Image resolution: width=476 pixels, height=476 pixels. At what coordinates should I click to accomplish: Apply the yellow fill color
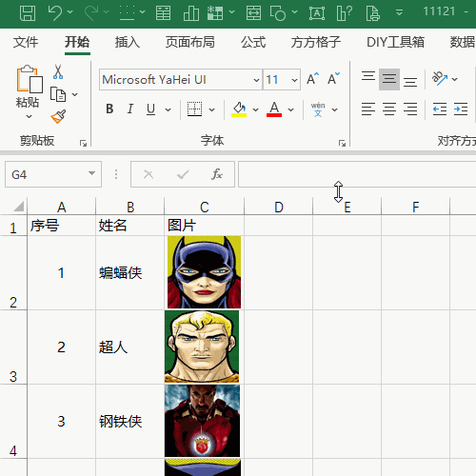[239, 109]
